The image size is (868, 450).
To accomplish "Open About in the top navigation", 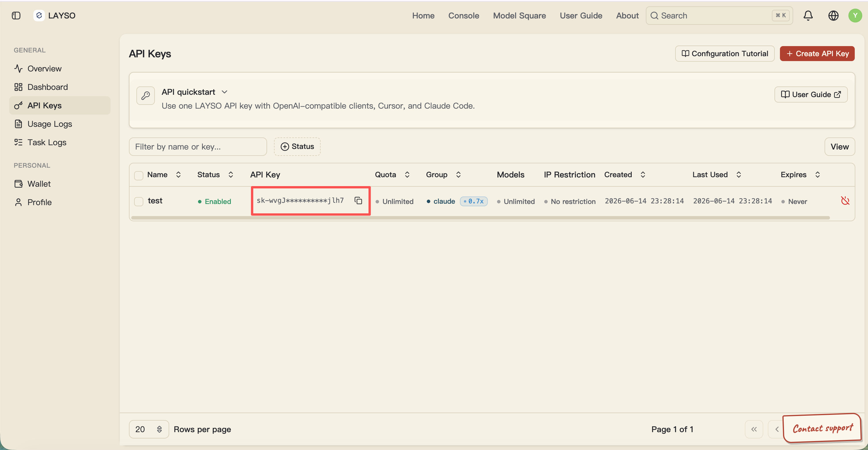I will pyautogui.click(x=627, y=16).
